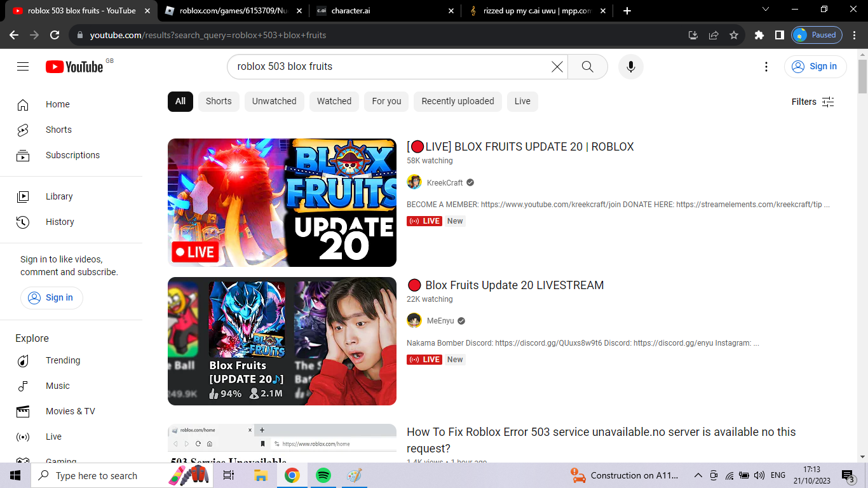
Task: Toggle the Chrome side panel icon
Action: point(780,35)
